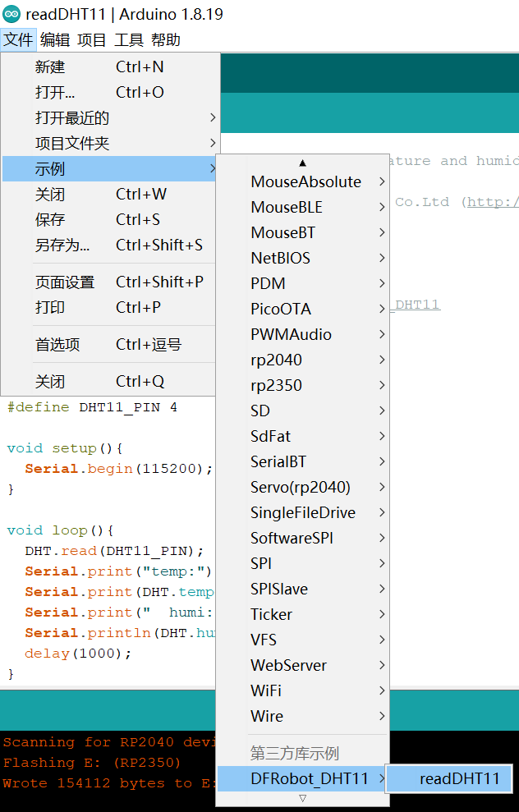Click the '#define DHT11_PIN 4' line
Screen dimensions: 519x812
(x=92, y=407)
